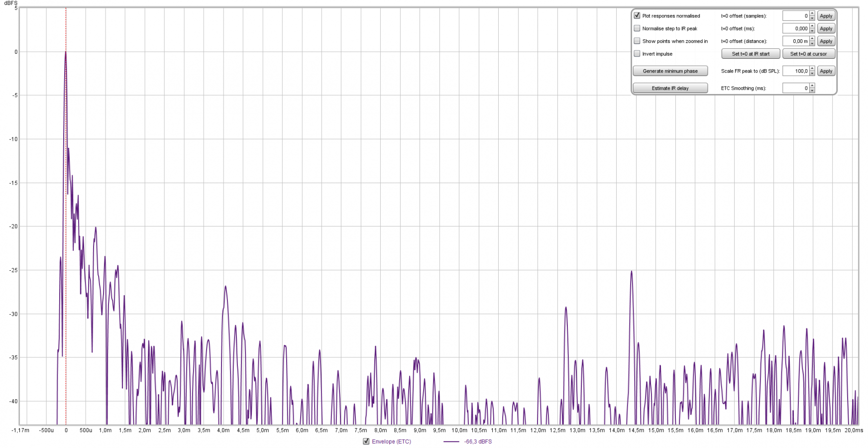Viewport: 868px width, 448px height.
Task: Apply the Scale FR peak value
Action: [826, 71]
